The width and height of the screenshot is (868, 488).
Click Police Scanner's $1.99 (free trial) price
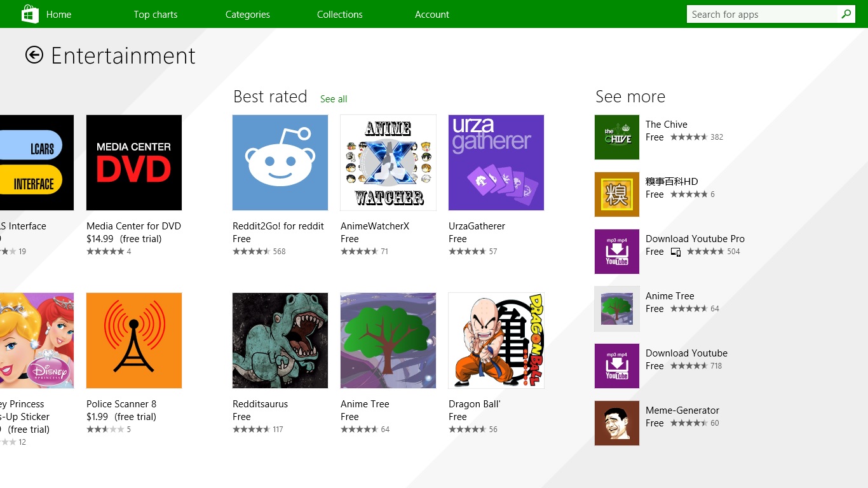point(121,417)
